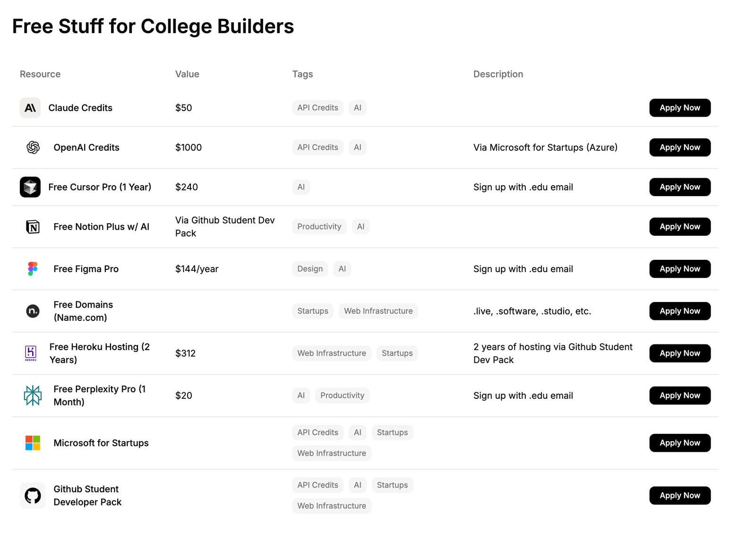Click Apply Now for Github Student Developer Pack
756x541 pixels.
coord(680,496)
